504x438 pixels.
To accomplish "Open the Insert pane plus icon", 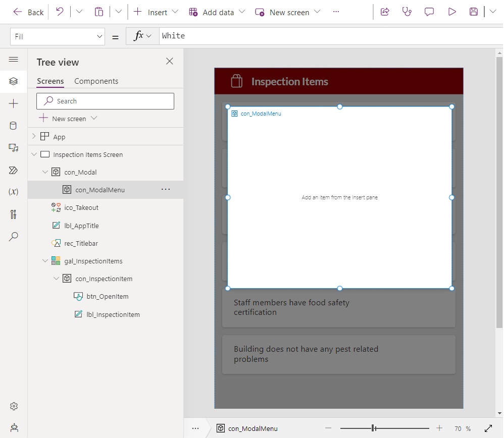I will [14, 103].
